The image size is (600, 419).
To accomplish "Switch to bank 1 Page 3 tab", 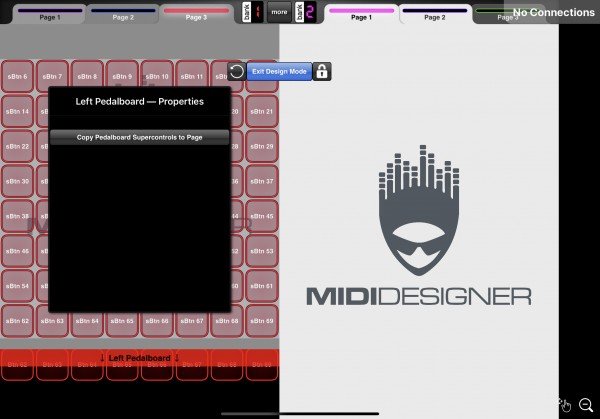I will tap(196, 14).
